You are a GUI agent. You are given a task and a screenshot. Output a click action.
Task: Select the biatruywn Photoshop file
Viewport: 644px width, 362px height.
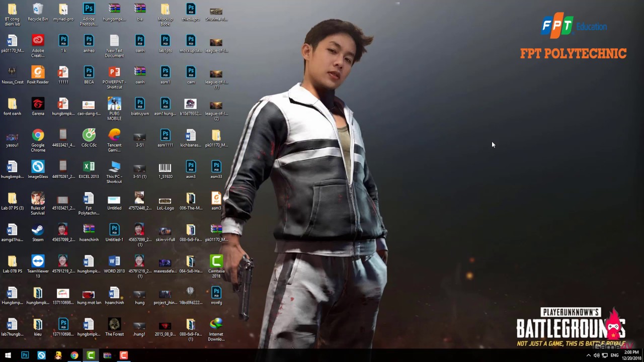(x=140, y=107)
